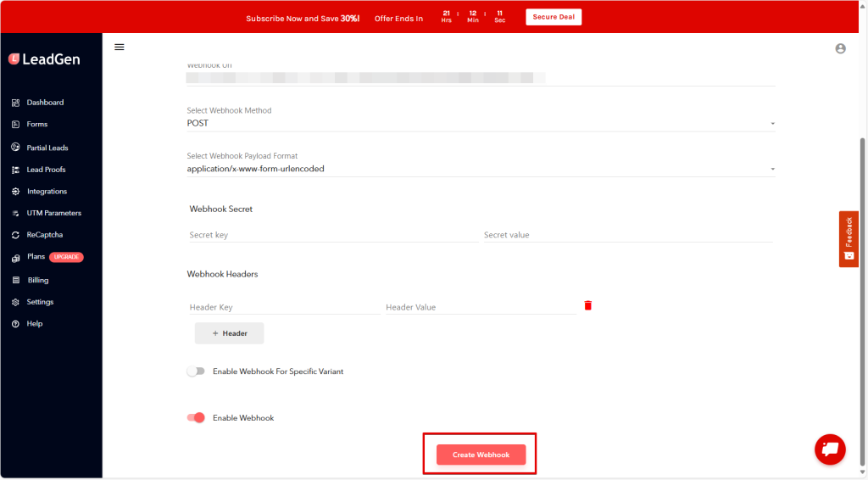Delete the webhook header row with trash icon
Screen dimensions: 868x480
(x=587, y=305)
